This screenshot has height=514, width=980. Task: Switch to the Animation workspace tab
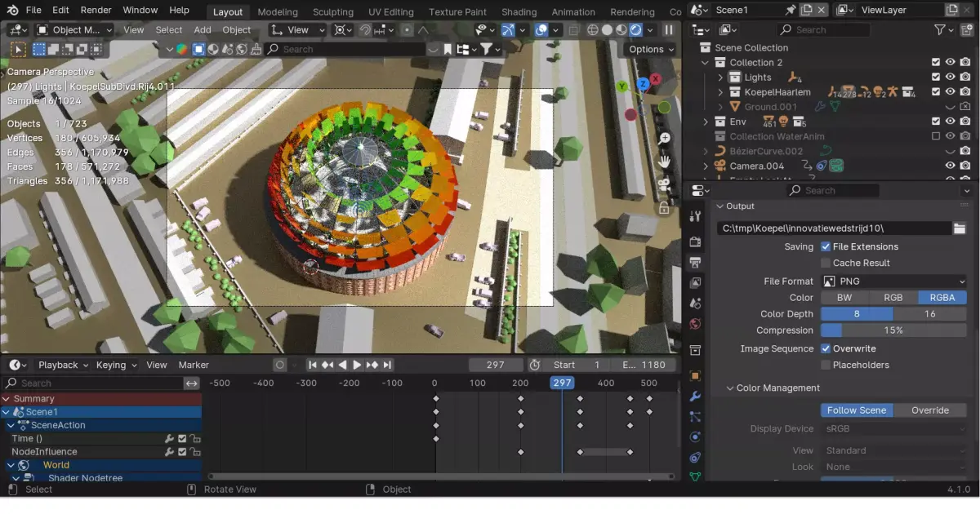click(x=573, y=11)
